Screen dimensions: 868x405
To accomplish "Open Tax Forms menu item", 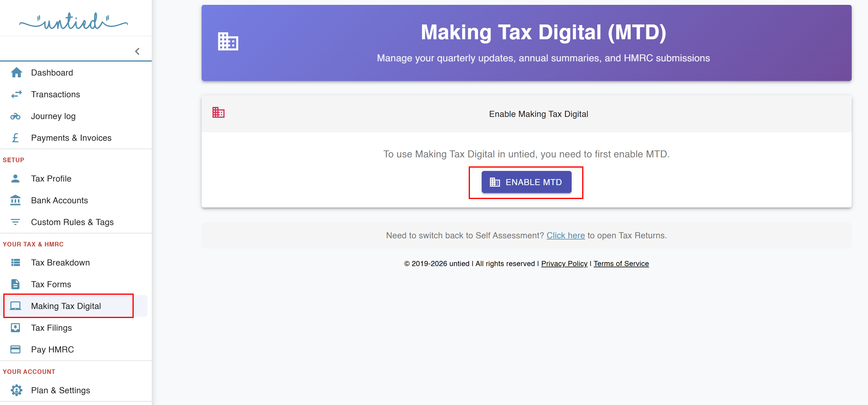I will point(51,284).
